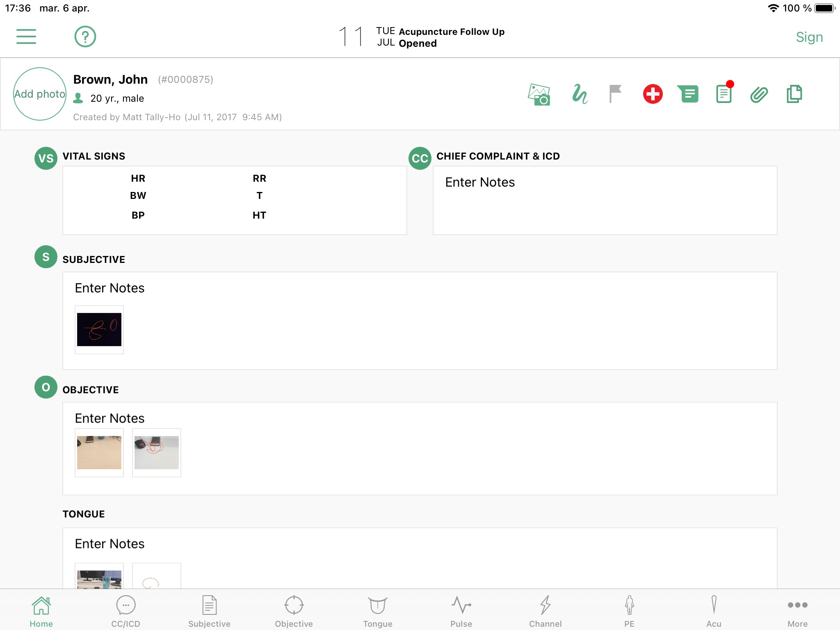Select the Acu bottom navigation item
The height and width of the screenshot is (630, 840).
(714, 609)
